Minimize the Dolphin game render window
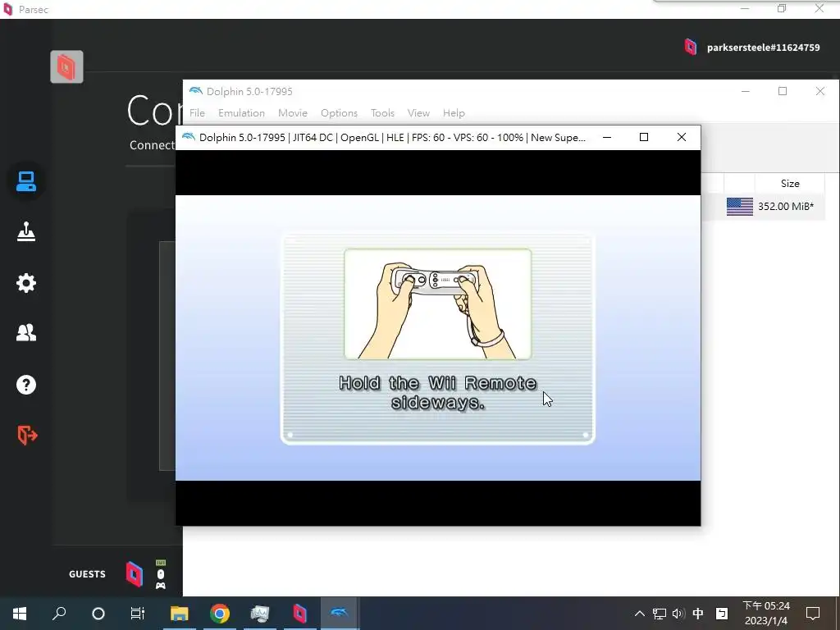Image resolution: width=840 pixels, height=630 pixels. click(x=607, y=137)
